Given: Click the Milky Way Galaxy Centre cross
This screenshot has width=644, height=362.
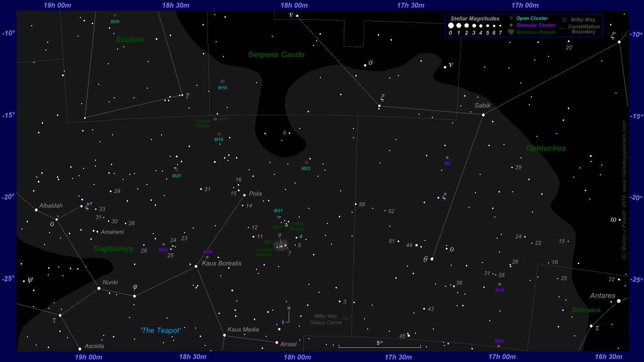Looking at the screenshot, I should point(346,318).
